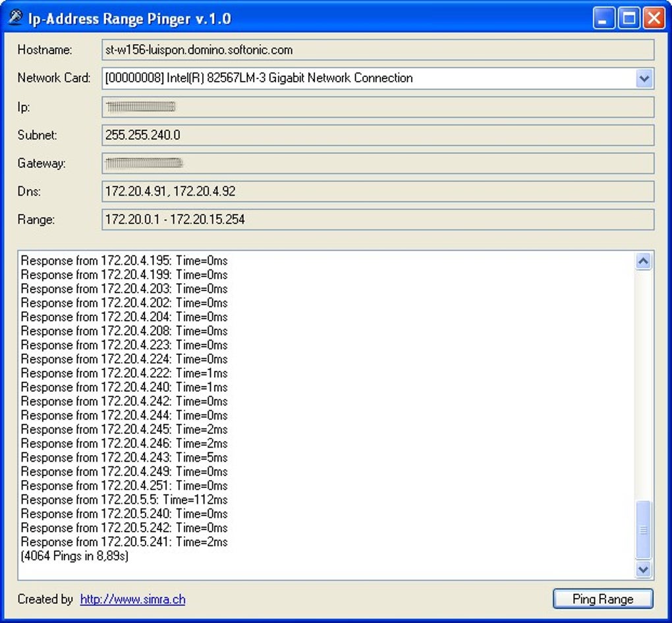Click the results scroll down arrow
672x623 pixels.
(x=643, y=570)
